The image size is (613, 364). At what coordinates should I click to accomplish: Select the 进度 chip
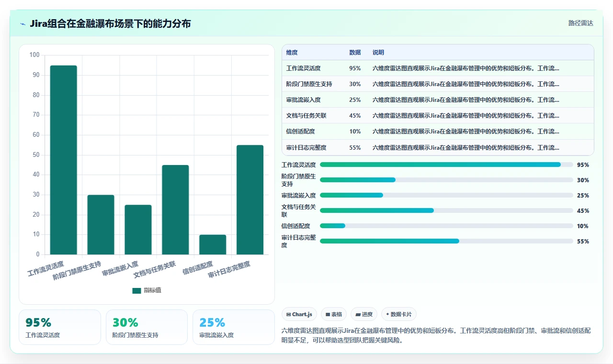click(364, 314)
